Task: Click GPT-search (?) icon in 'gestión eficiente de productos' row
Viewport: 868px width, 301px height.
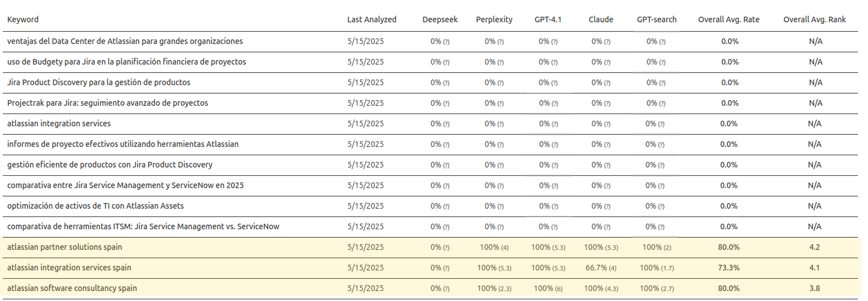Action: point(662,165)
